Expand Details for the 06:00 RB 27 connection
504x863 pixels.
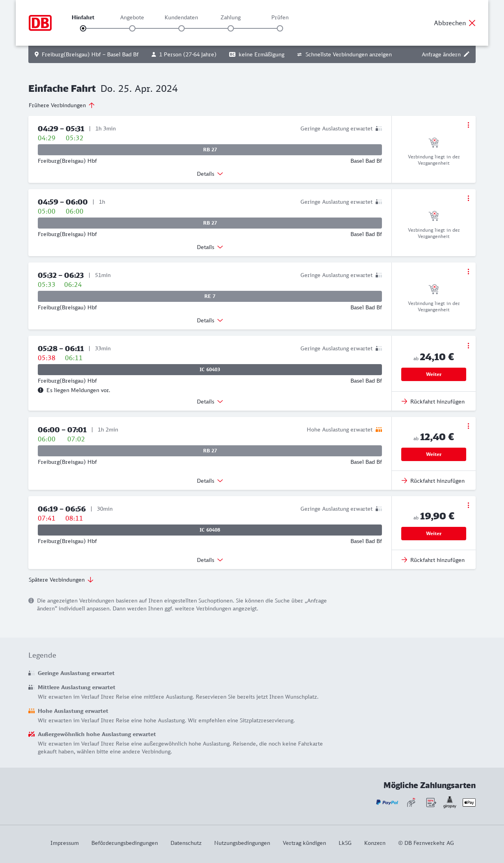point(210,481)
